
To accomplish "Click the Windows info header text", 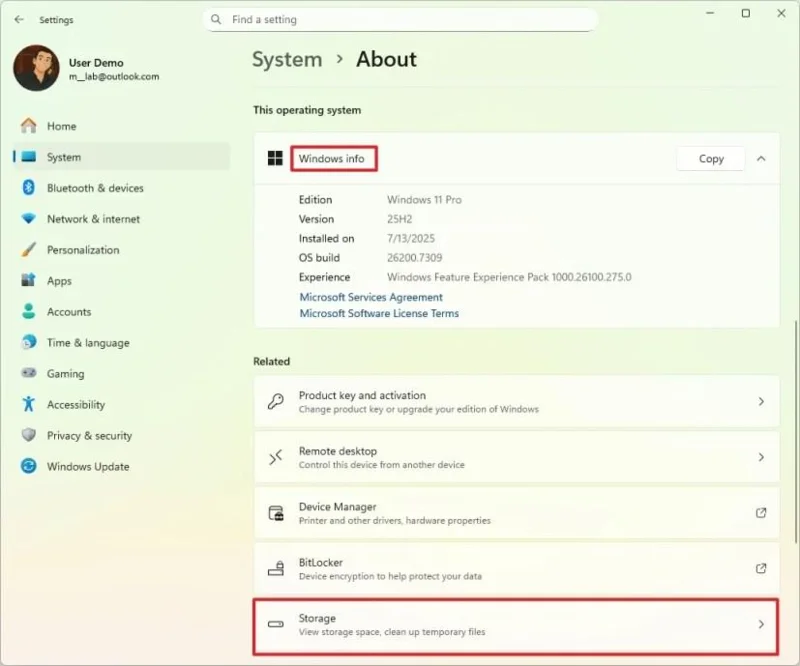I will click(x=332, y=159).
